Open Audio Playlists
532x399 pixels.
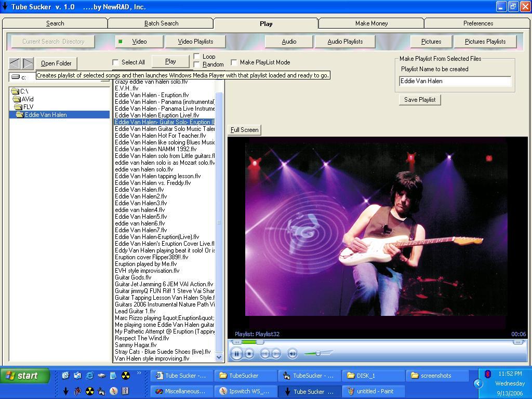click(x=345, y=42)
